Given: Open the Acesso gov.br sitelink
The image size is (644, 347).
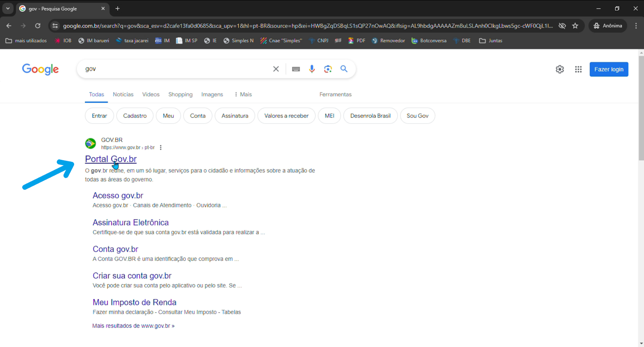Looking at the screenshot, I should pos(118,196).
